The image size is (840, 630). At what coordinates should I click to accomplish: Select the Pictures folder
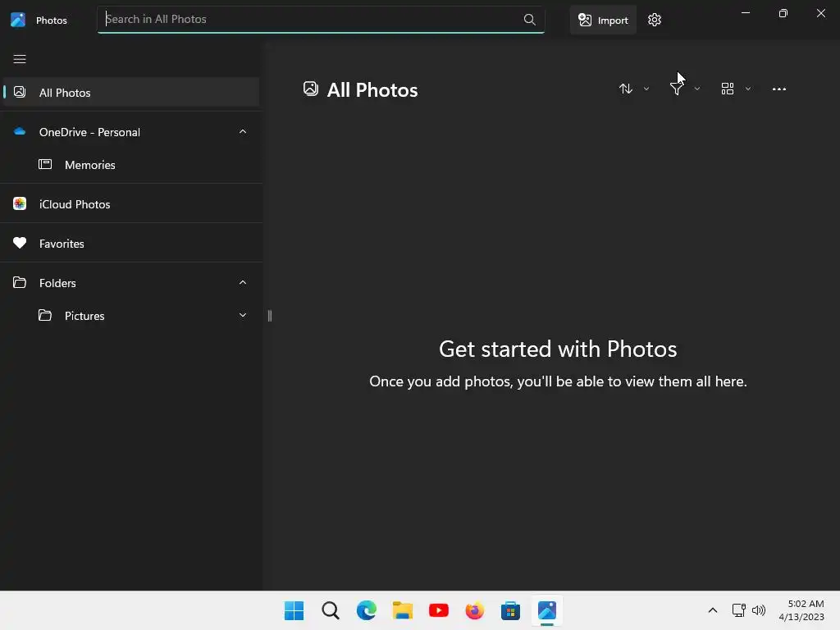[84, 316]
